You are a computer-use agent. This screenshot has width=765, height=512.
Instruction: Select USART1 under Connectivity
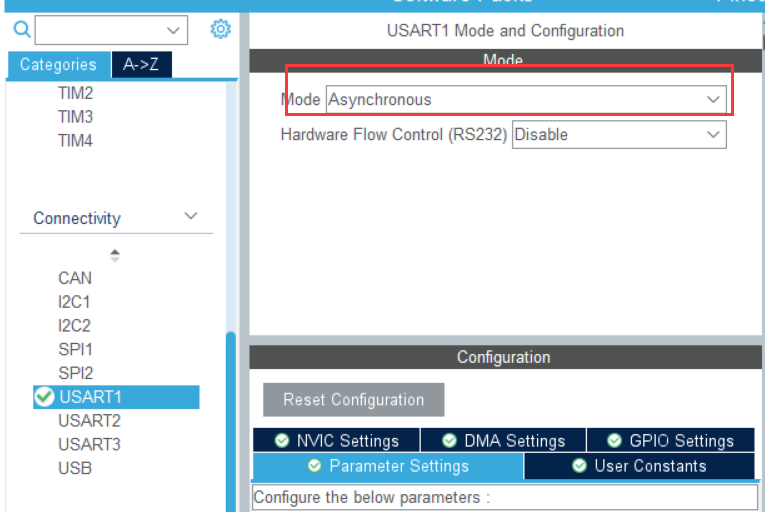pos(116,397)
